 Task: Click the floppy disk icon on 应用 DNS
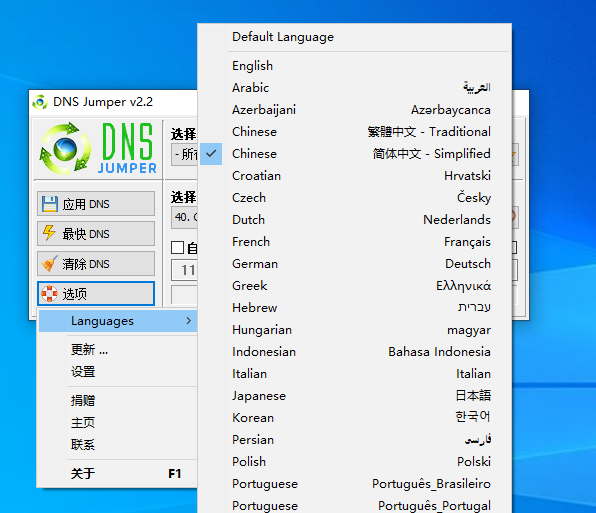[50, 204]
